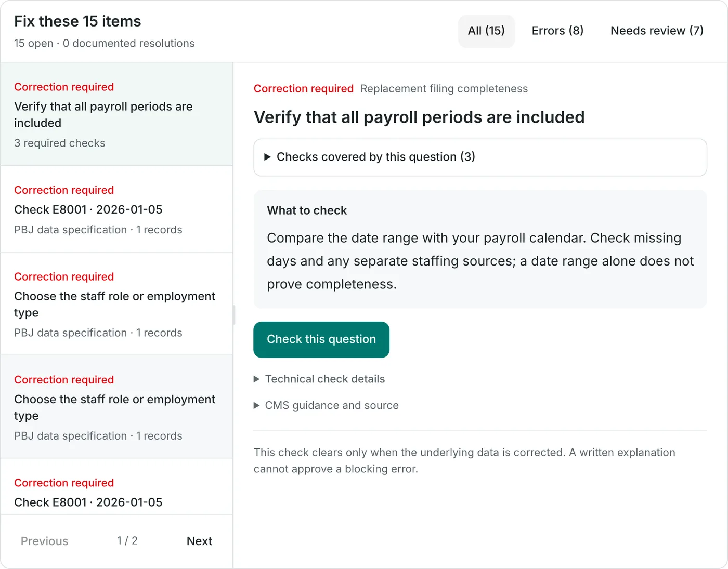Screen dimensions: 728x569
Task: Click the 1 / 2 page indicator
Action: (x=127, y=540)
